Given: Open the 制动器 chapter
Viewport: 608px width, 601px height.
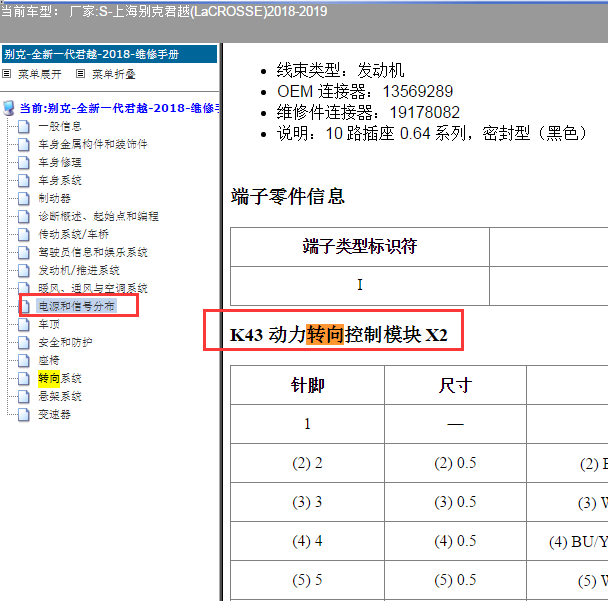Looking at the screenshot, I should pos(54,199).
